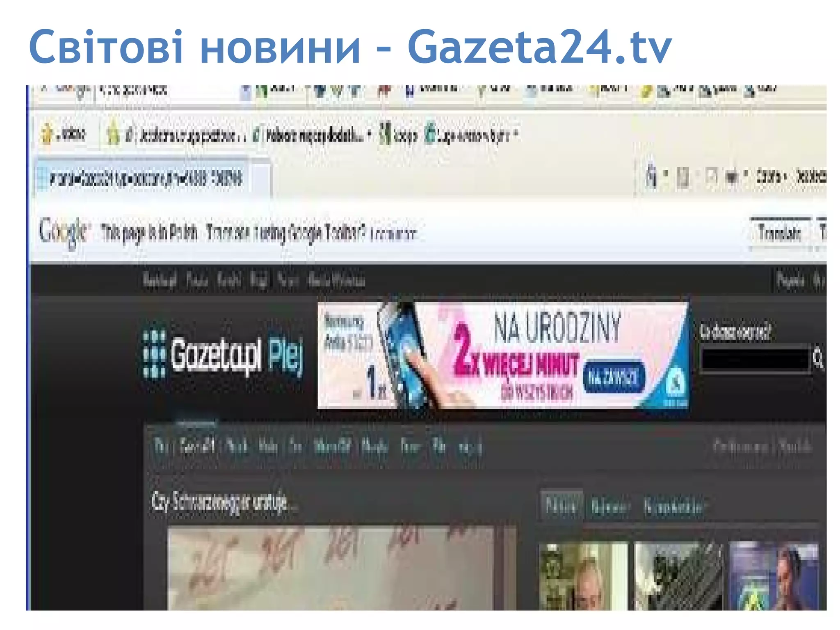Click the magnifier search icon
The image size is (840, 630).
pos(818,359)
